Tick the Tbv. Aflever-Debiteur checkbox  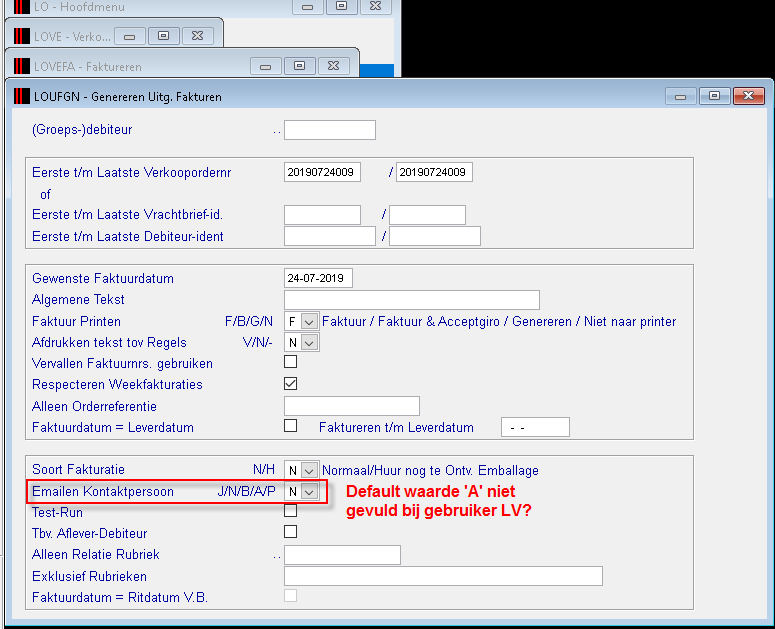291,532
